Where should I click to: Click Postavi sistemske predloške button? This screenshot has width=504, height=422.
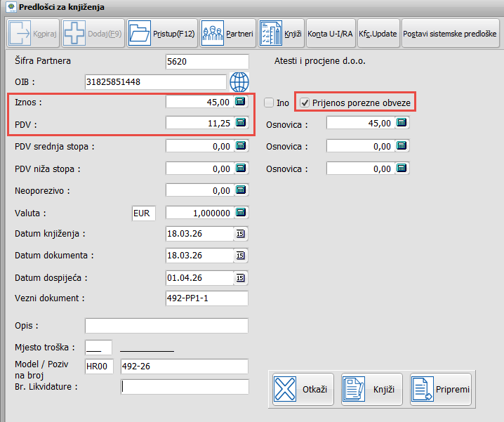point(450,33)
